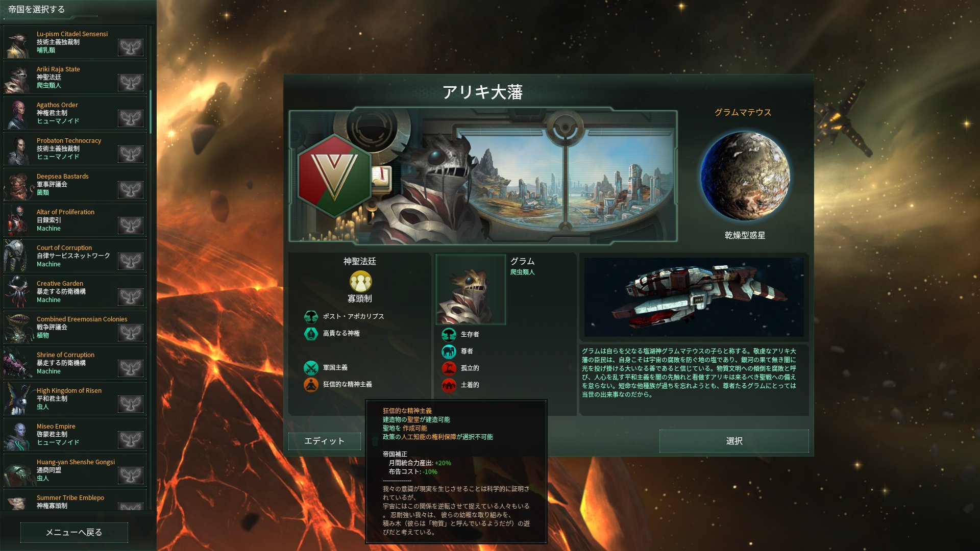
Task: Click the 軍国主義 ethic icon
Action: (x=311, y=368)
